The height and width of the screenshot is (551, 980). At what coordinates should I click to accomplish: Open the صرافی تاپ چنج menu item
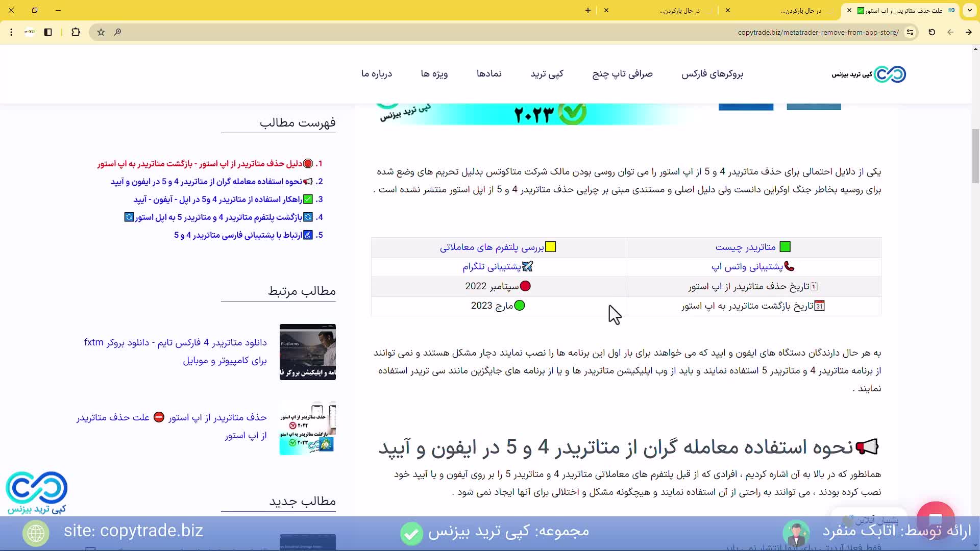pyautogui.click(x=622, y=74)
